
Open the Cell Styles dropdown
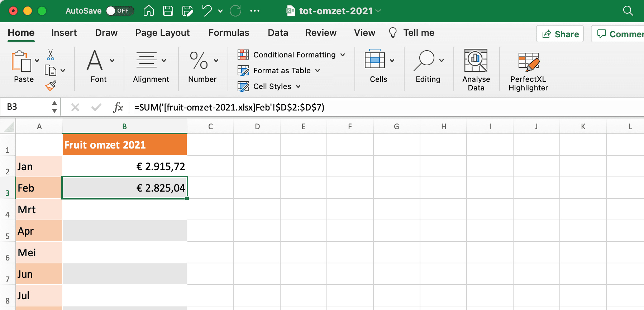(269, 86)
